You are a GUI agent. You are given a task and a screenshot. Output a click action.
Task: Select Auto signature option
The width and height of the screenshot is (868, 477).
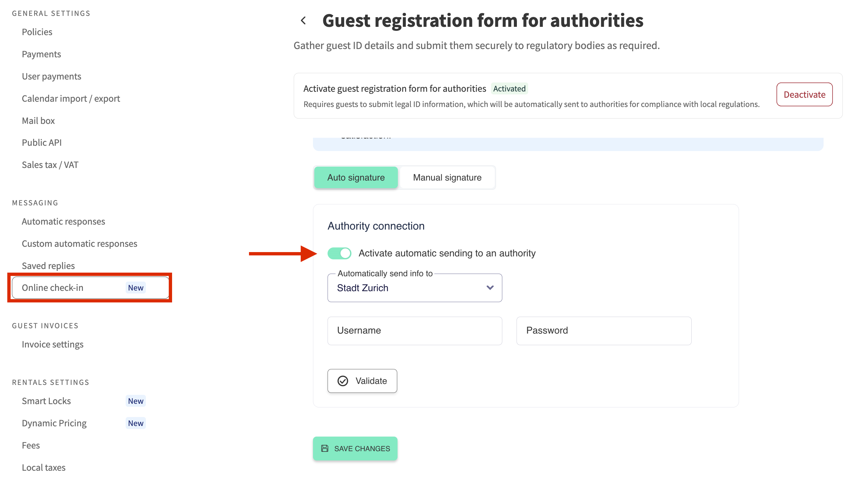[x=356, y=178]
